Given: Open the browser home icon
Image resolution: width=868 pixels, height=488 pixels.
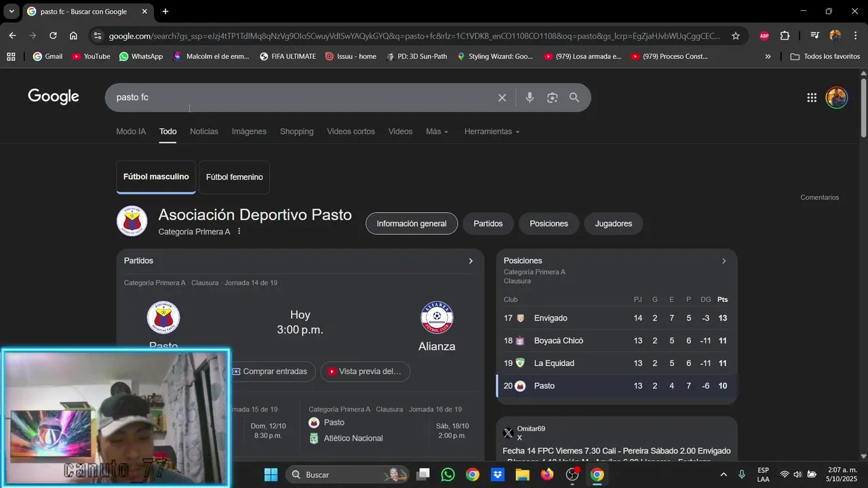Looking at the screenshot, I should tap(73, 36).
